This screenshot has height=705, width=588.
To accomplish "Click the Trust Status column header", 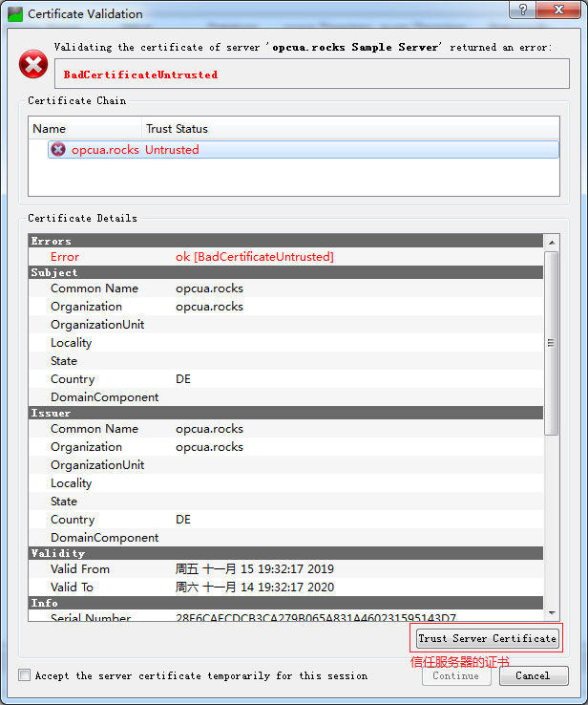I will [177, 129].
